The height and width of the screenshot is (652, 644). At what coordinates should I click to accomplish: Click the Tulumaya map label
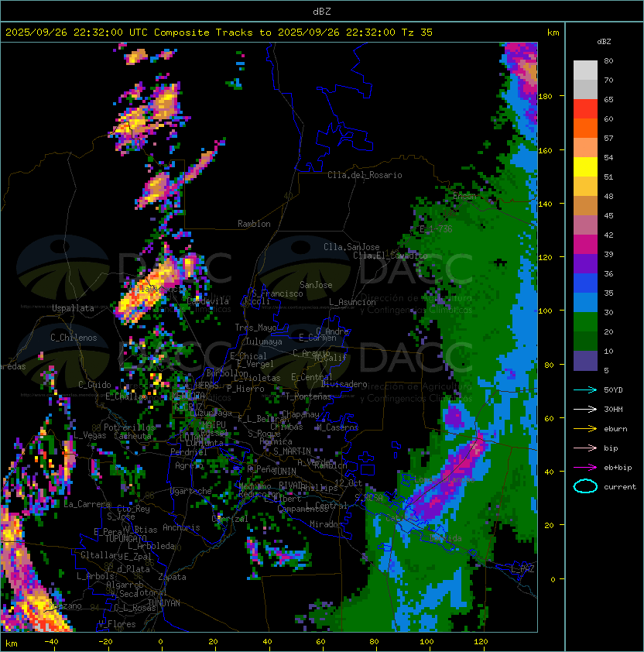point(264,341)
